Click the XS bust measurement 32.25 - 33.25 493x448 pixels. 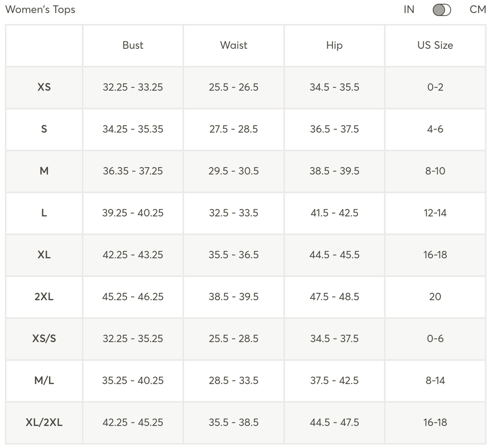click(x=133, y=87)
